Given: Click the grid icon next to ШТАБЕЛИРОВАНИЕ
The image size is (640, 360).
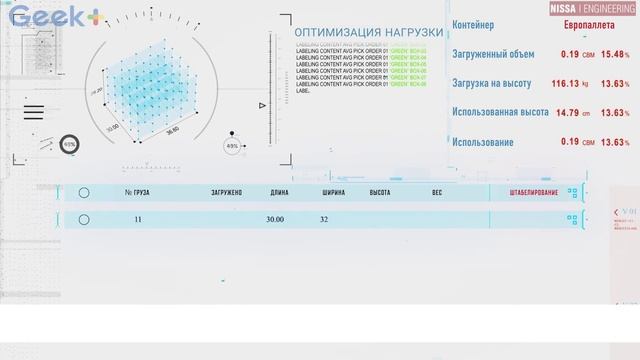Looking at the screenshot, I should pos(572,193).
